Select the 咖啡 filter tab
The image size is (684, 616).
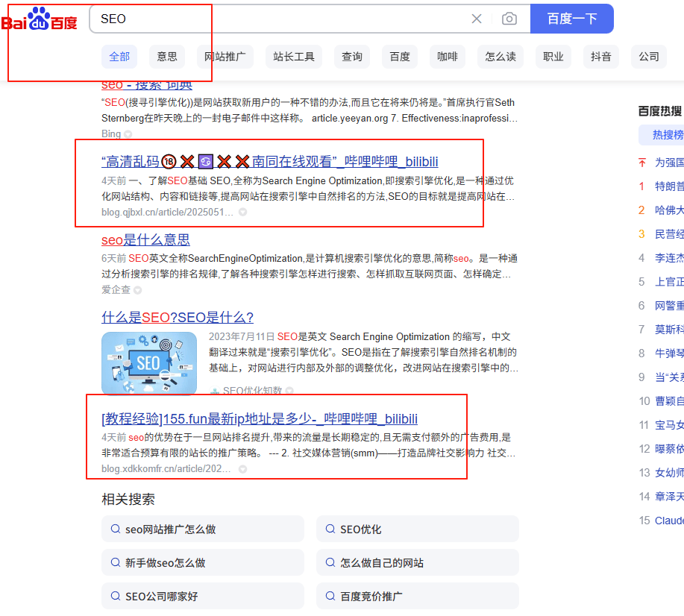(448, 57)
